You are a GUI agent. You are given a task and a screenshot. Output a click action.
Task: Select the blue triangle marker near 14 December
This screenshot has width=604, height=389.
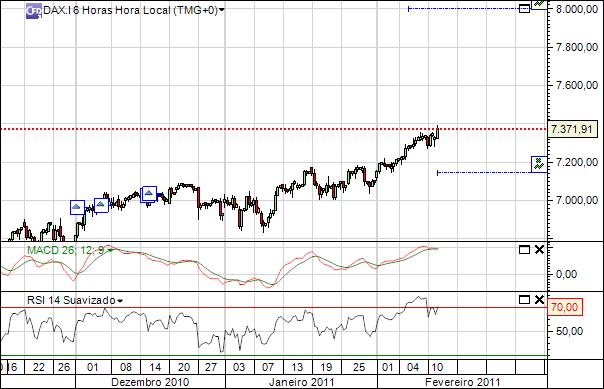[149, 193]
